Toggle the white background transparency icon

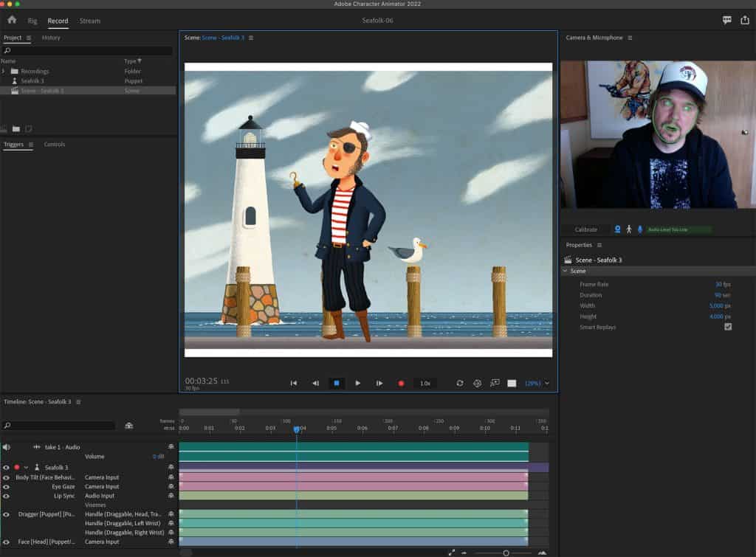coord(512,384)
